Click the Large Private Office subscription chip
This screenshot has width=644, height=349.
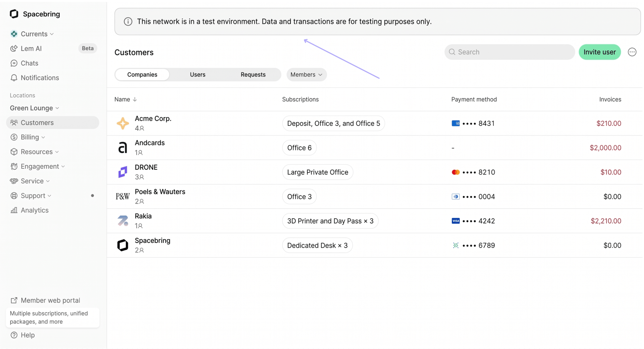[318, 172]
